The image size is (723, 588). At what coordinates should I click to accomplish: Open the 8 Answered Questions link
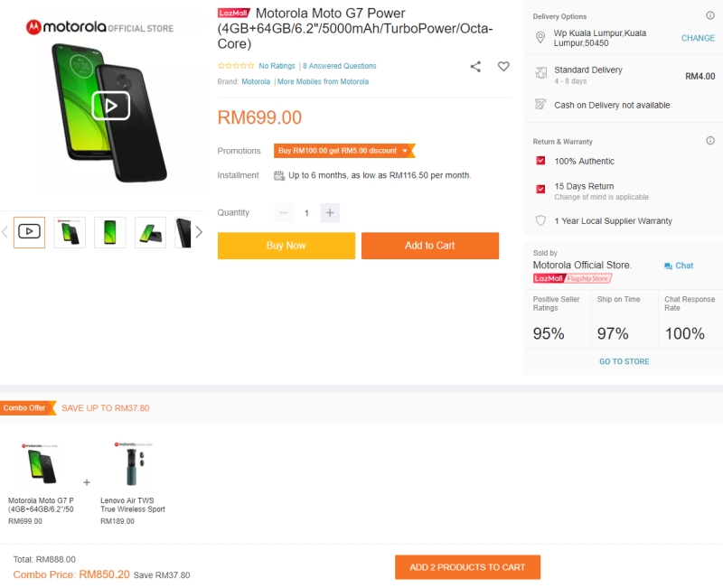point(340,66)
